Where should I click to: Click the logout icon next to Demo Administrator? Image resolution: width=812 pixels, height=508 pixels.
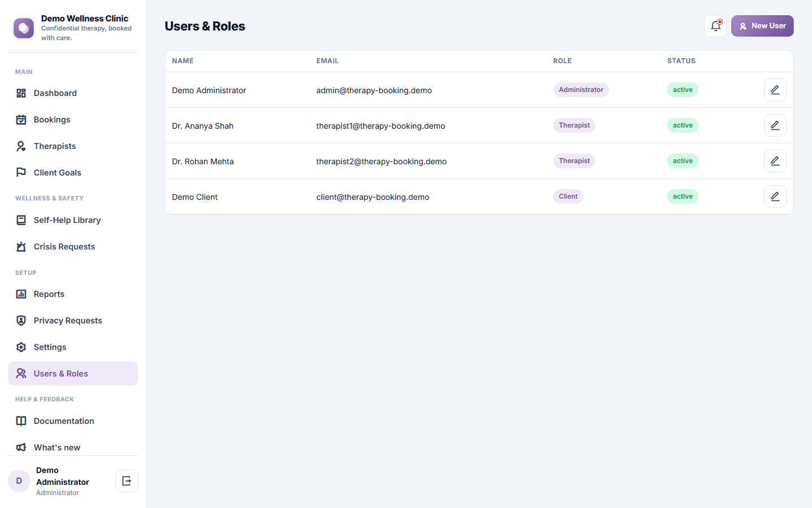[127, 481]
